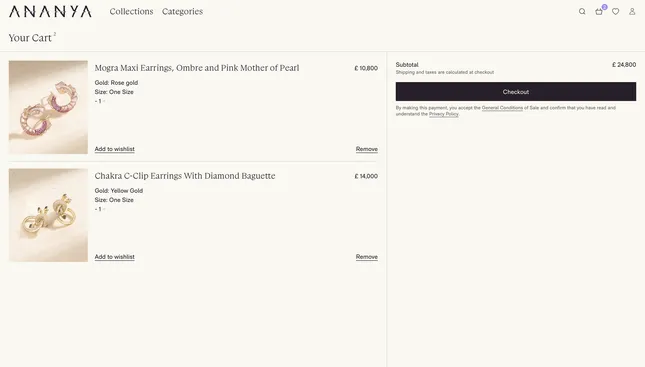Open the user account icon
This screenshot has height=367, width=645.
(632, 12)
